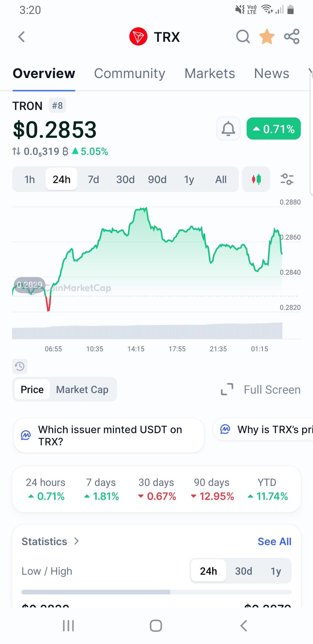Switch to the Markets tab
This screenshot has height=644, width=313.
(210, 74)
